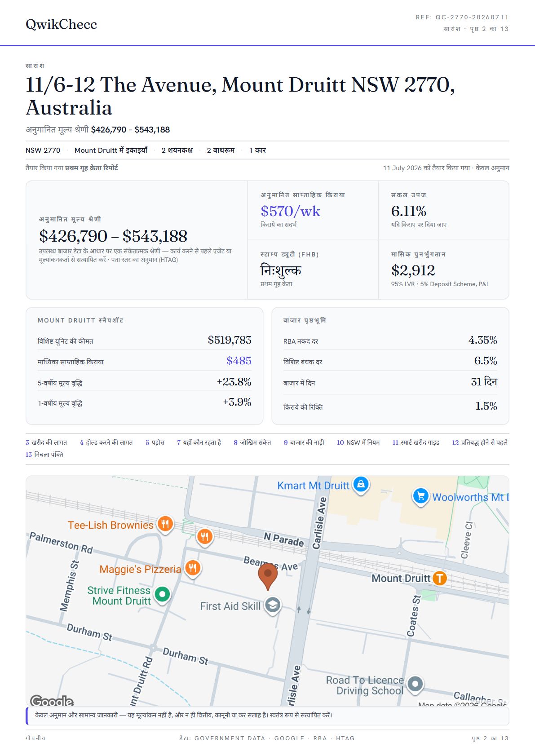Click the बाजार पृष्ठभूमि heading
Image resolution: width=535 pixels, height=756 pixels.
(x=305, y=320)
